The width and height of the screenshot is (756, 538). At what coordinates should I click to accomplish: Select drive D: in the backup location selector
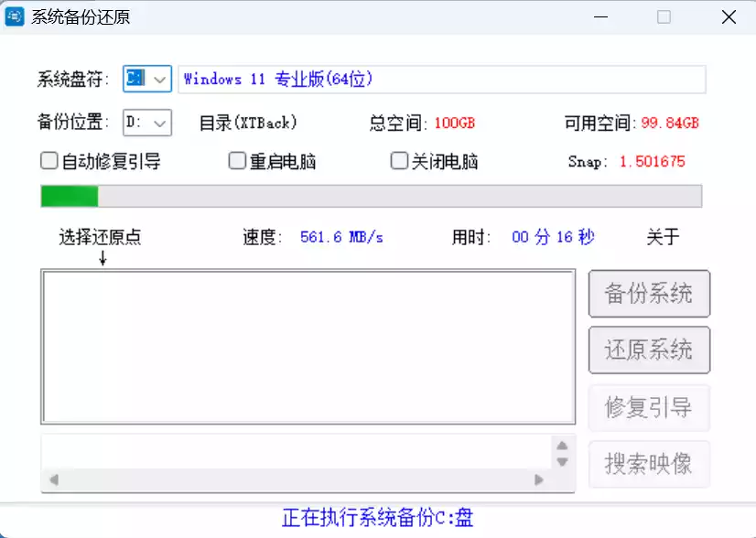tap(142, 123)
